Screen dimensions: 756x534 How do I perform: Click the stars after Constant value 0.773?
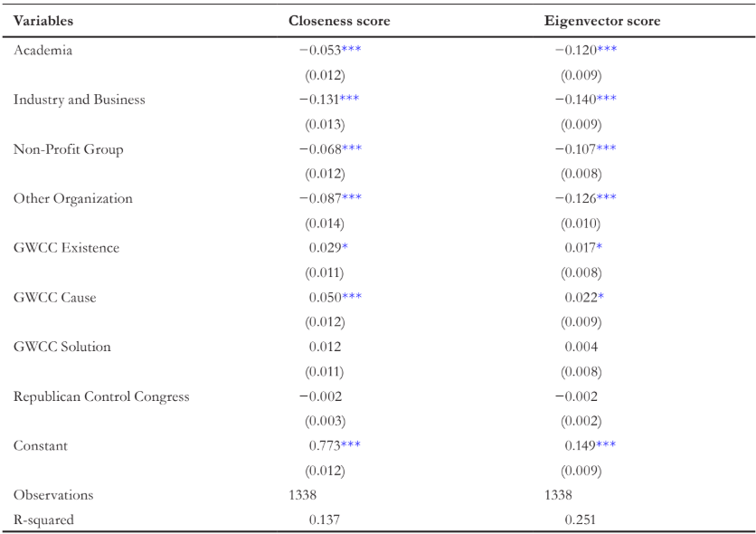(351, 444)
